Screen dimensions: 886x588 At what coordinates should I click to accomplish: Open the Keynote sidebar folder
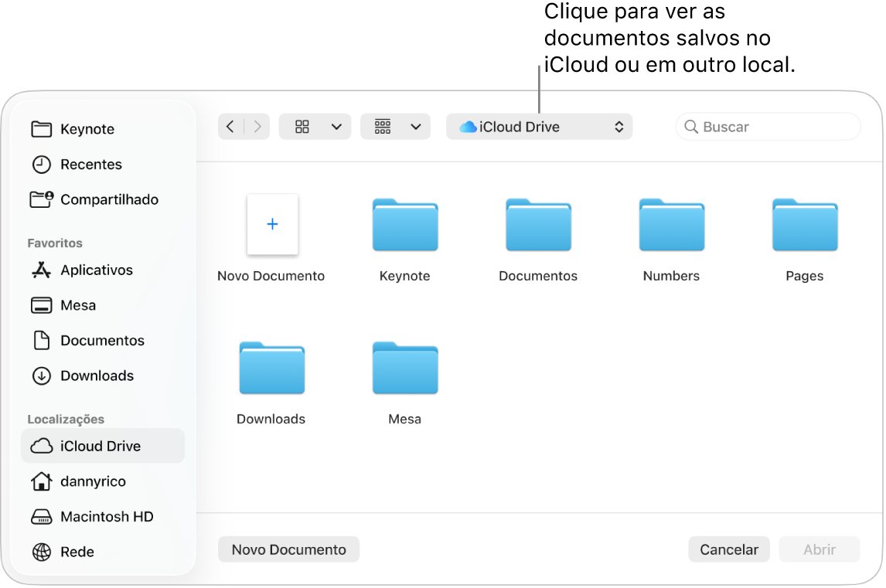[87, 129]
